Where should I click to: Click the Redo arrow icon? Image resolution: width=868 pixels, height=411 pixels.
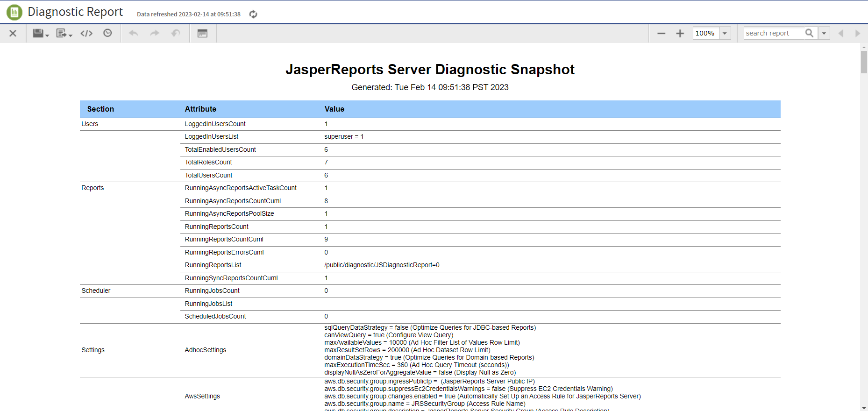pyautogui.click(x=155, y=33)
